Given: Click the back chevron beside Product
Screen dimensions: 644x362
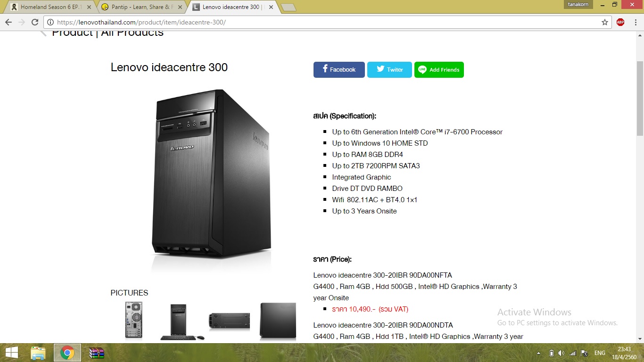Looking at the screenshot, I should [43, 33].
